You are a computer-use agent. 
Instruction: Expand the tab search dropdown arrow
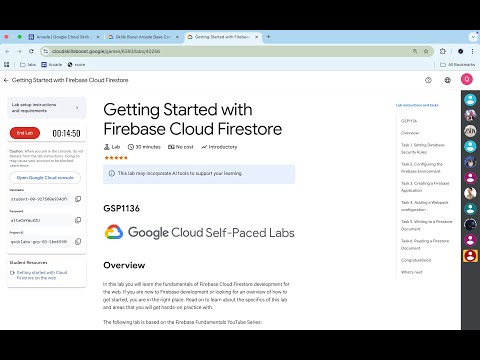(473, 37)
